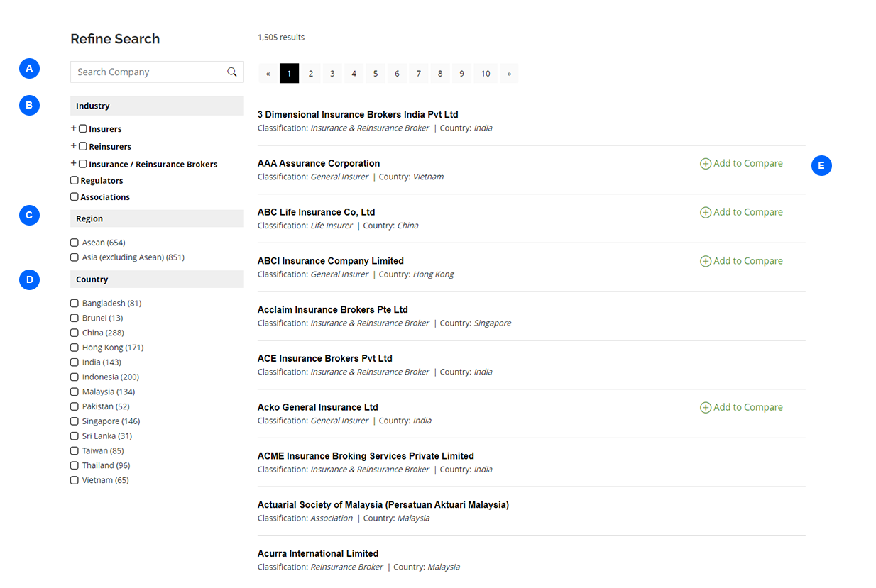
Task: Click the previous page arrow «
Action: tap(268, 73)
